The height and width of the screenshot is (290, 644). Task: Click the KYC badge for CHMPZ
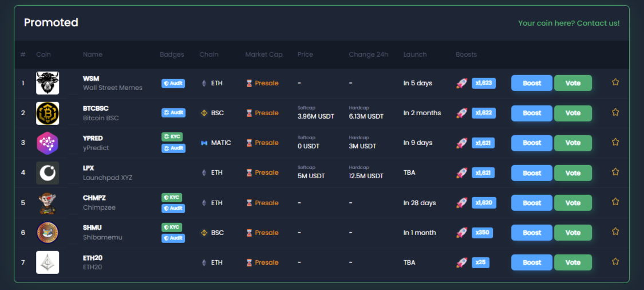tap(172, 198)
